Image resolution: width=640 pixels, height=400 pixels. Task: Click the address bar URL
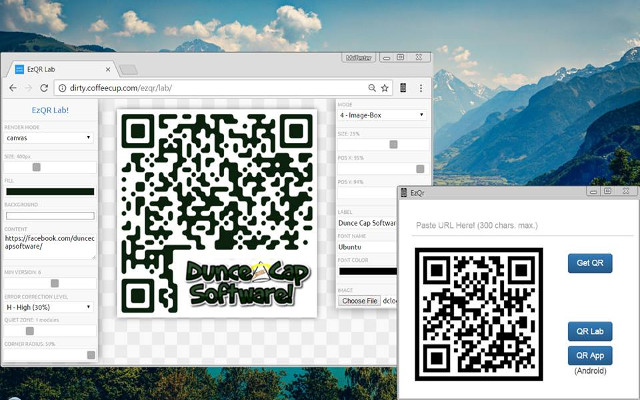pos(121,88)
